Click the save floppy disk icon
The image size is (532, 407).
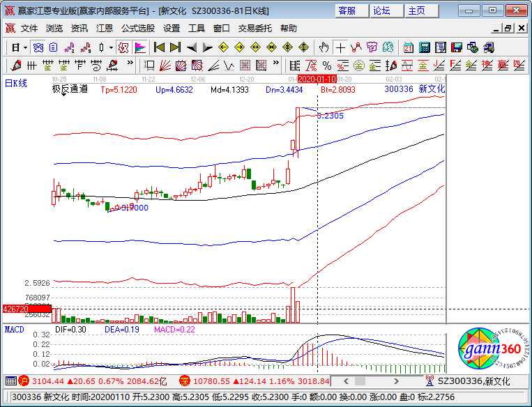pos(456,47)
